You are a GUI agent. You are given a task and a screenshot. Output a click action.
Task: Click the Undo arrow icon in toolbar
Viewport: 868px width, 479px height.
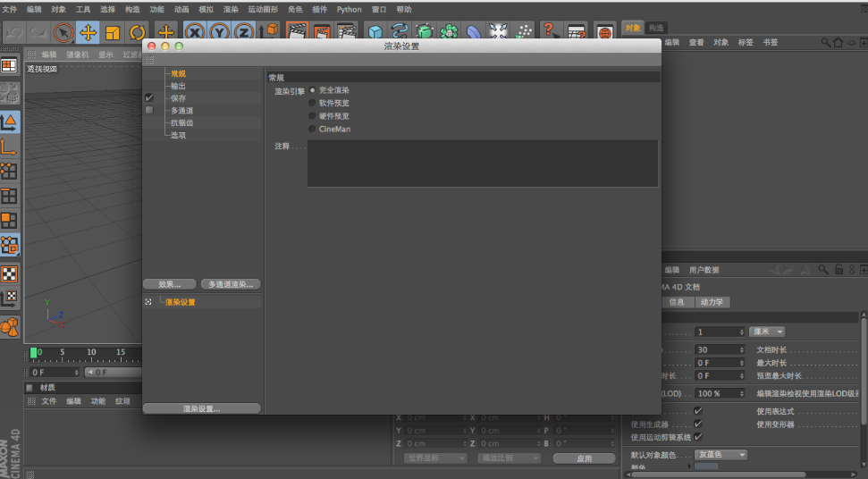coord(13,32)
